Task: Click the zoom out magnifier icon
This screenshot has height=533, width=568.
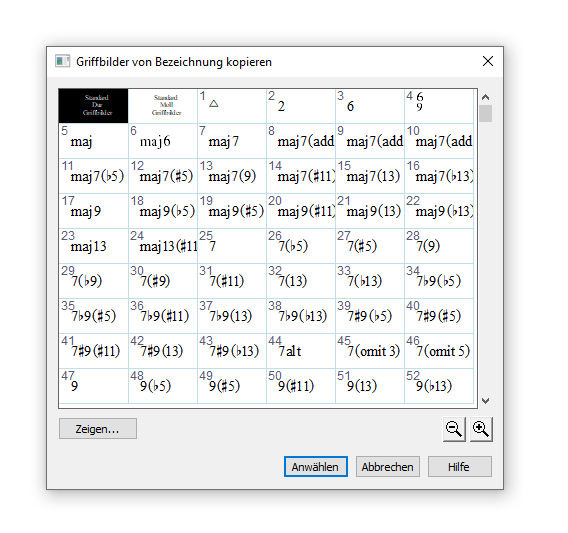Action: pyautogui.click(x=454, y=429)
